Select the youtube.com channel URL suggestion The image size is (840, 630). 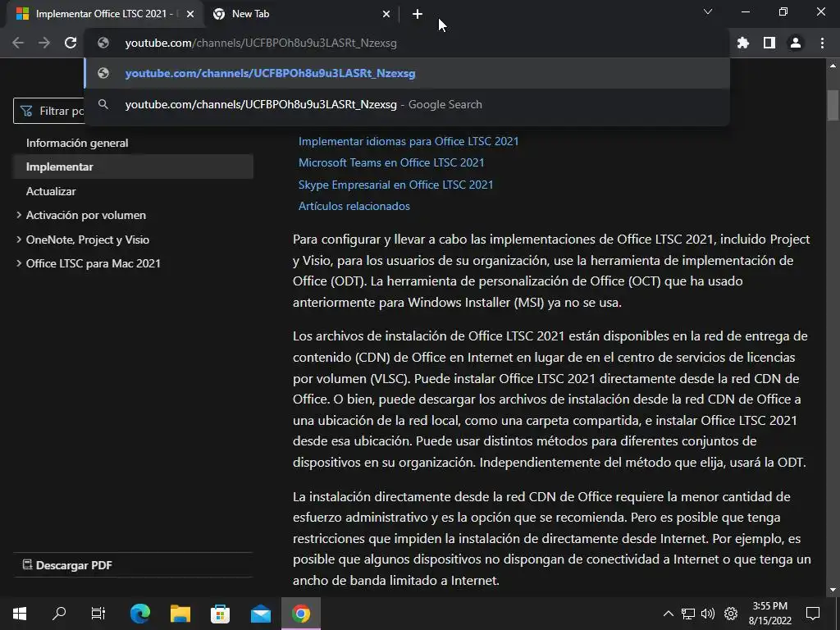point(407,73)
